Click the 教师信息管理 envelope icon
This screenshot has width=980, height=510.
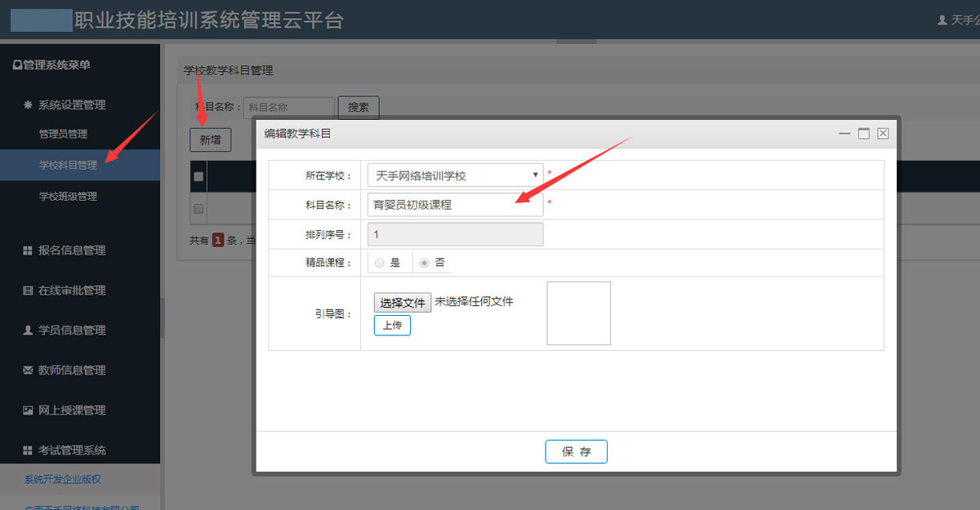coord(27,371)
